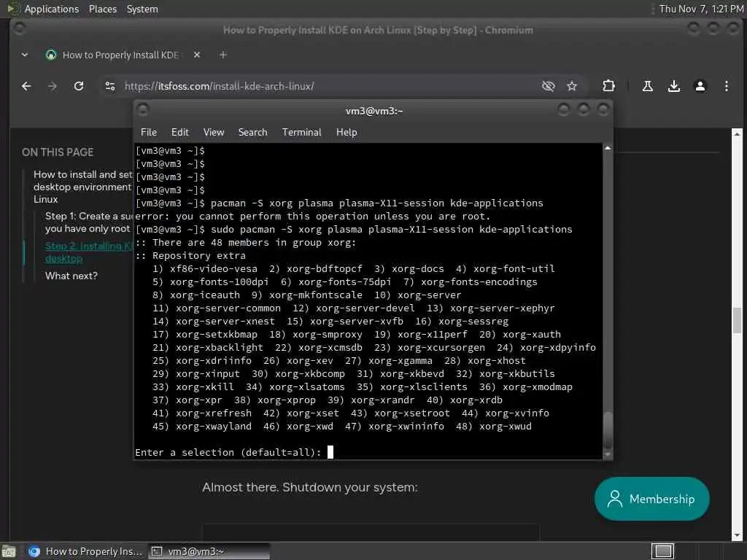
Task: Open How to install and setup link
Action: (83, 187)
